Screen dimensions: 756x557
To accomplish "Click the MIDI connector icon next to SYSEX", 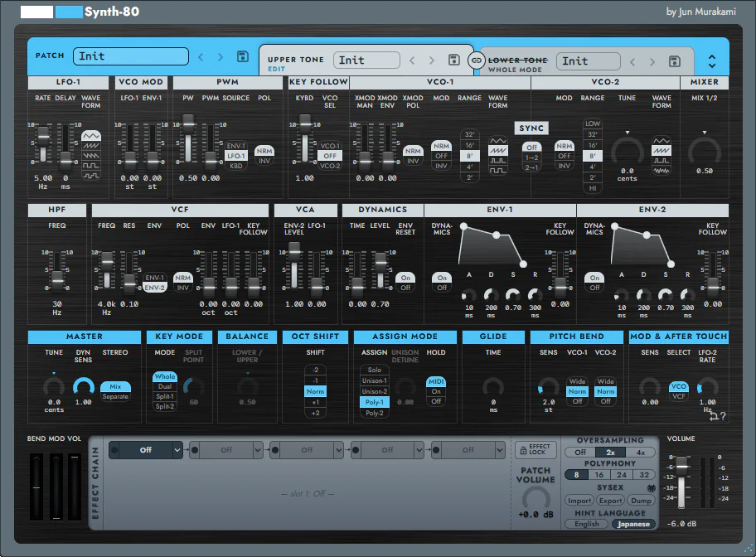I will pyautogui.click(x=652, y=487).
